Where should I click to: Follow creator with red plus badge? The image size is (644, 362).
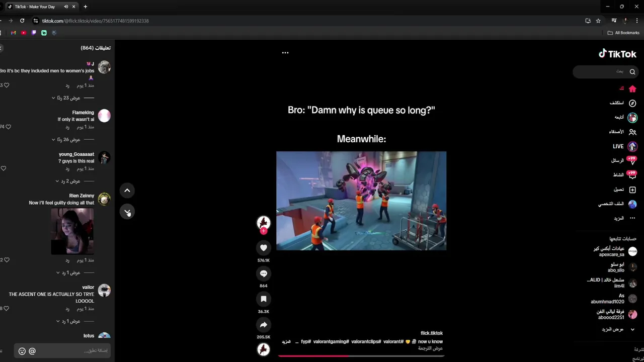263,231
